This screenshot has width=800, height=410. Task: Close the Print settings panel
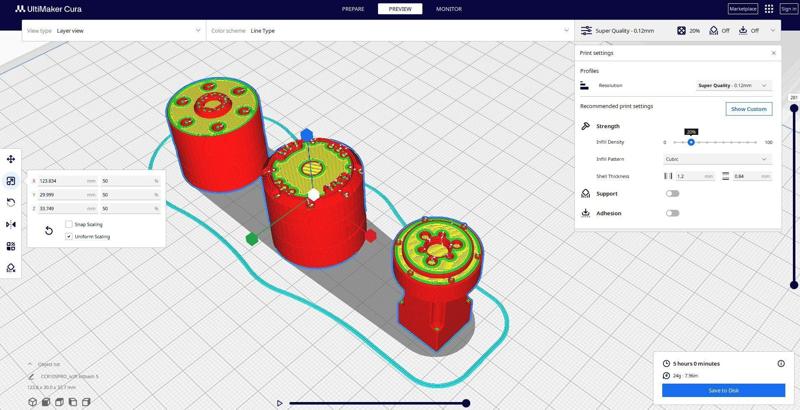point(773,53)
